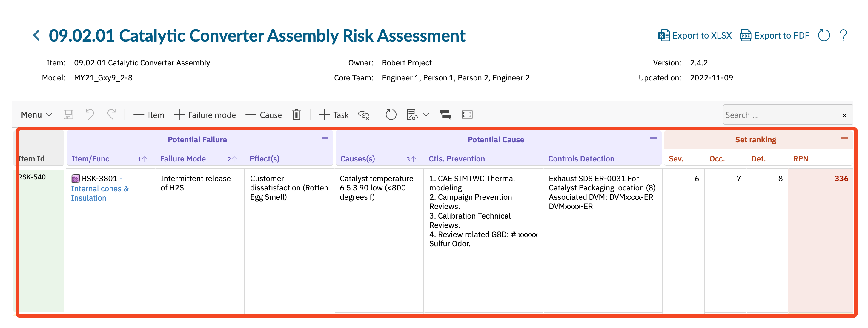Screen dimensions: 868x328
Task: Click the toolbar refresh table icon
Action: coord(391,115)
